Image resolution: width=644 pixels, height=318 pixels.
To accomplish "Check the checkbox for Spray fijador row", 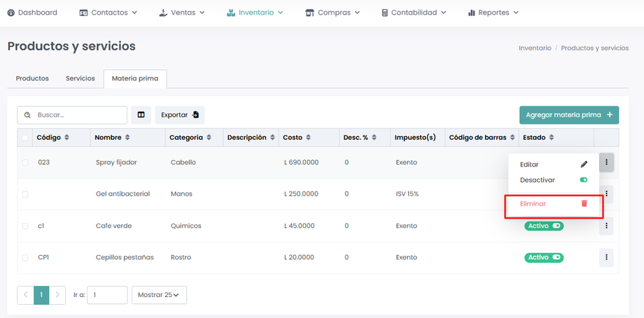I will pyautogui.click(x=25, y=162).
